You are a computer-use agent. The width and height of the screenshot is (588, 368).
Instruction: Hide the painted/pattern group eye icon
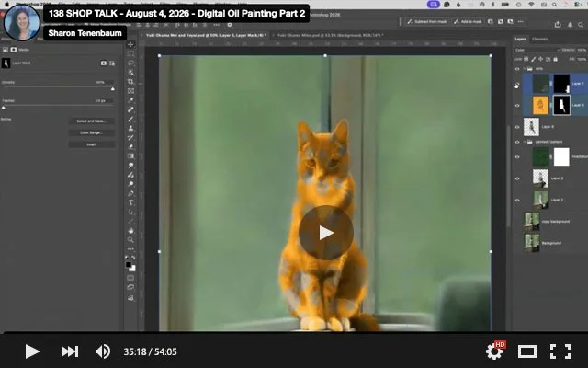coord(517,142)
